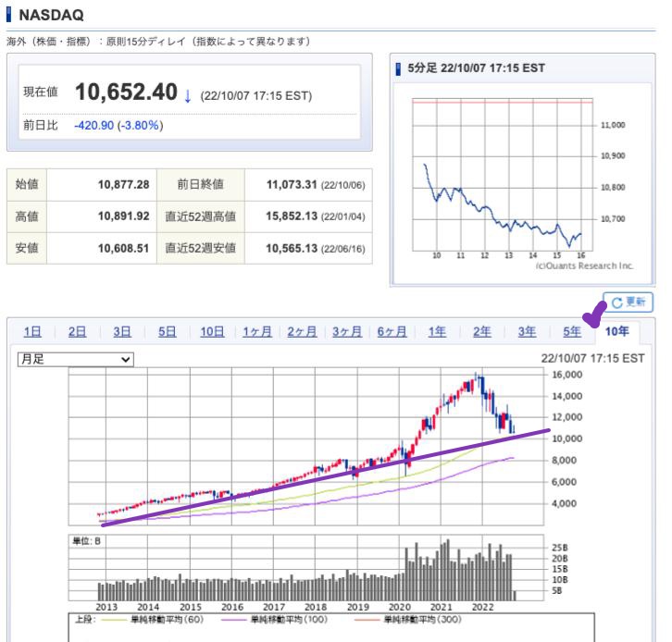
Task: Click the 前日終値 label
Action: (201, 185)
